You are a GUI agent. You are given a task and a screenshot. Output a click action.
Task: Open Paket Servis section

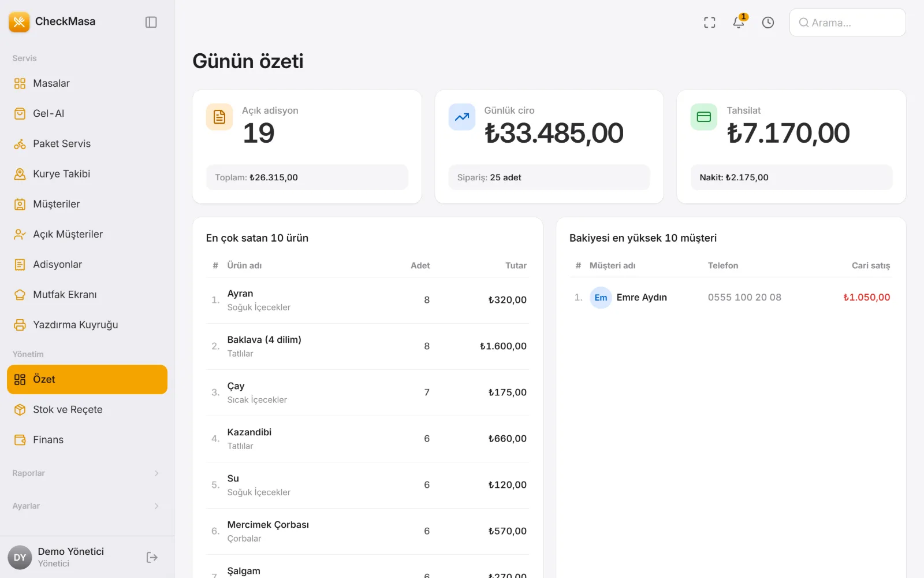(87, 143)
